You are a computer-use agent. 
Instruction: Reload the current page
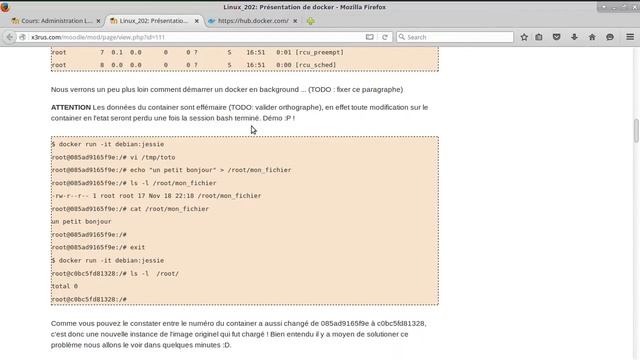click(384, 37)
